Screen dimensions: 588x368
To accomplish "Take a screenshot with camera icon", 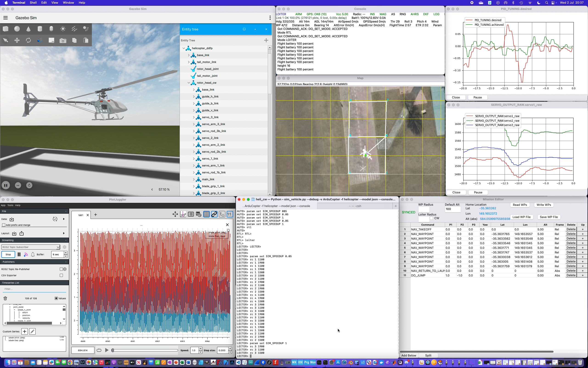I will [x=63, y=40].
